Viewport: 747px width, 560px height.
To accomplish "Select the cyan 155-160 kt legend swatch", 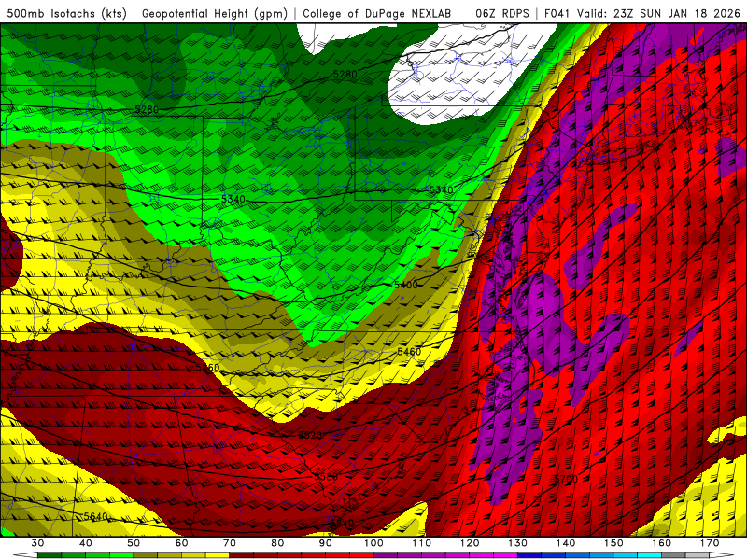I will click(649, 555).
